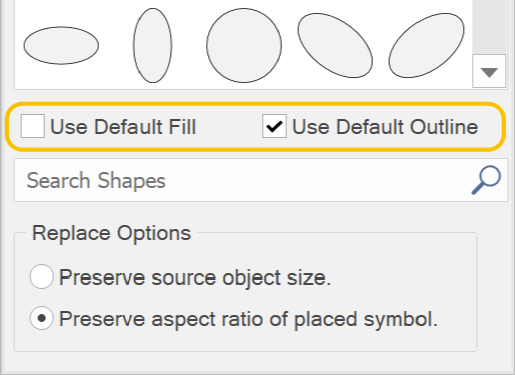515x375 pixels.
Task: Click the 'Use Default Outline' label text
Action: point(385,127)
